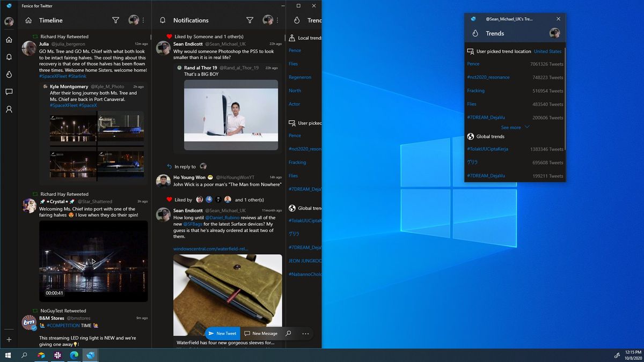Select the bell Notifications icon in sidebar
This screenshot has height=362, width=644.
coord(8,57)
